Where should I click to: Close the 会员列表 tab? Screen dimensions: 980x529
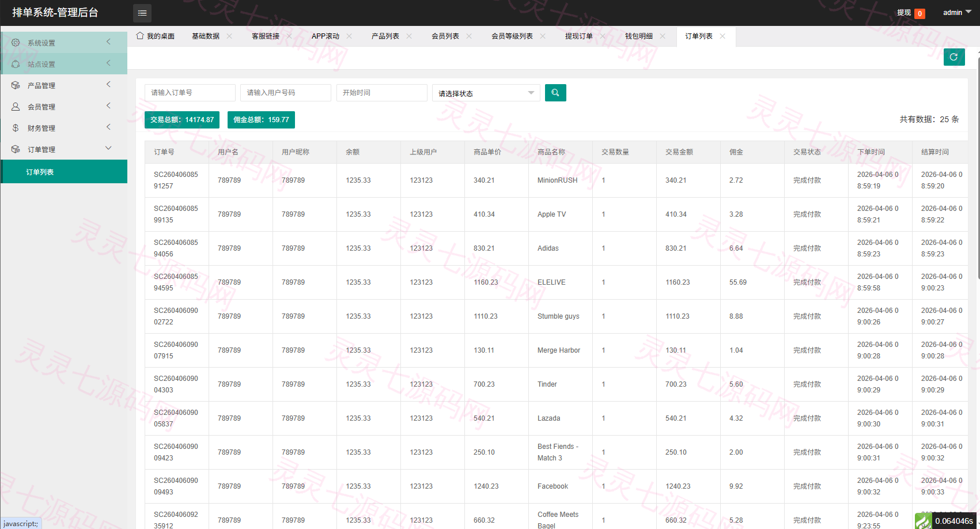pyautogui.click(x=469, y=36)
